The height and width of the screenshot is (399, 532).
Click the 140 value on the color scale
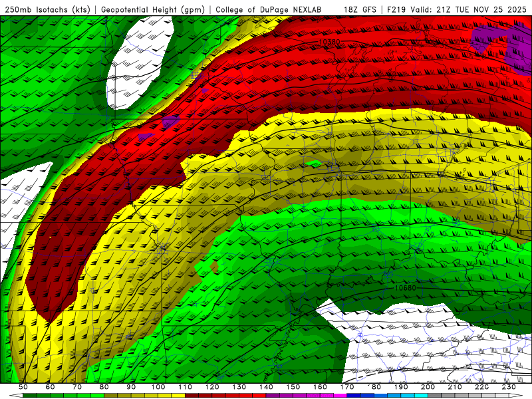[266, 387]
